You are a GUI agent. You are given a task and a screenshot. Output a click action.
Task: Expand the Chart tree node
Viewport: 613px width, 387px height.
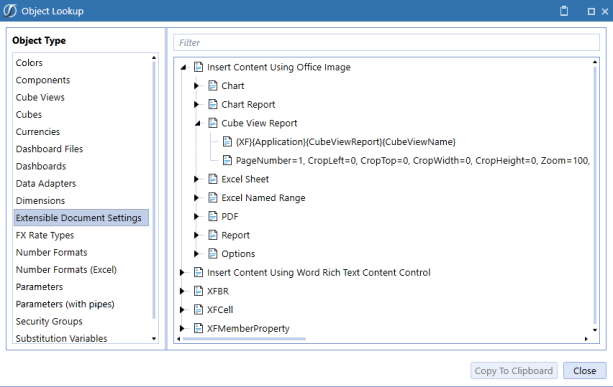(197, 86)
